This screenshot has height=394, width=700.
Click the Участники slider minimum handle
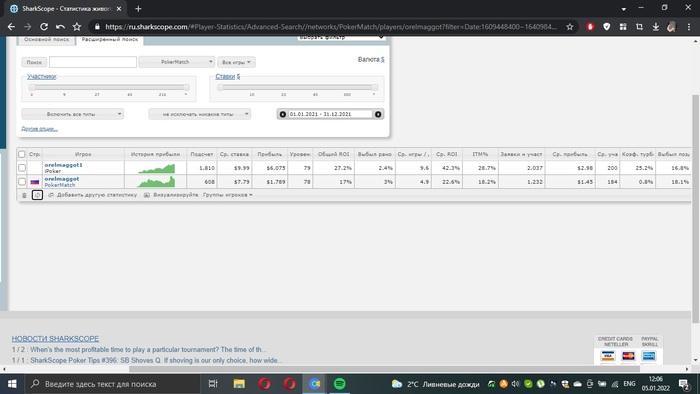click(x=32, y=88)
